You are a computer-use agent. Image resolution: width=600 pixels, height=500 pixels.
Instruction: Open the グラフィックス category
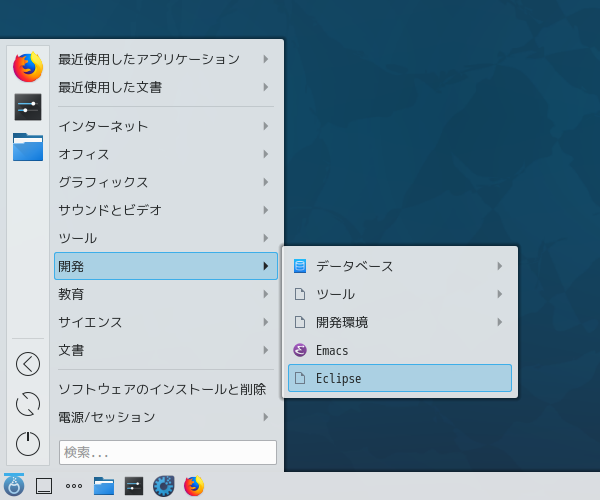click(x=166, y=182)
